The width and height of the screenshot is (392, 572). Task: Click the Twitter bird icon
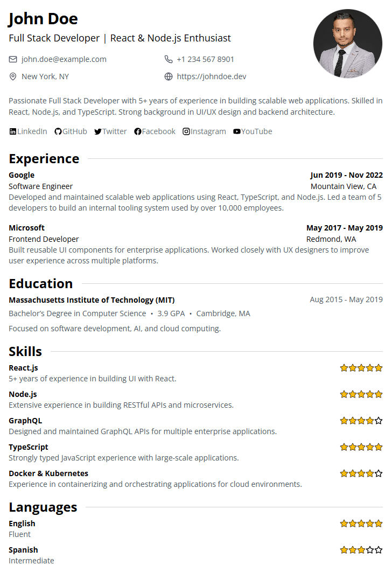pyautogui.click(x=98, y=131)
